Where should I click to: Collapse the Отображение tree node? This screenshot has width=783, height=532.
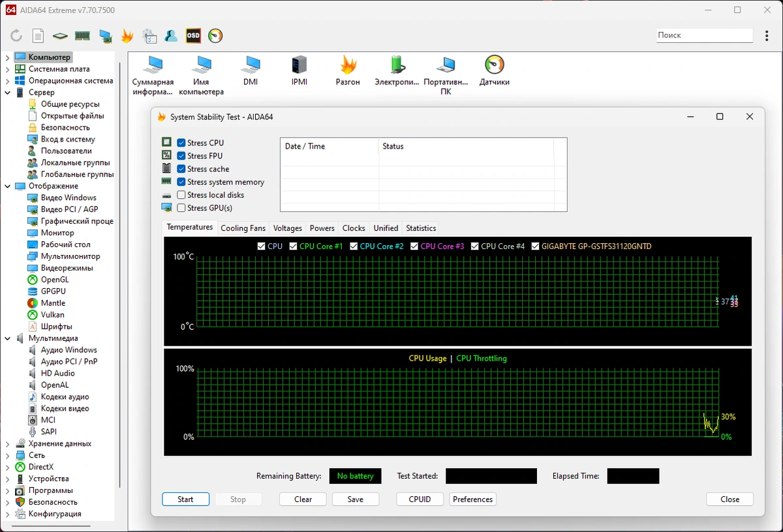tap(7, 186)
